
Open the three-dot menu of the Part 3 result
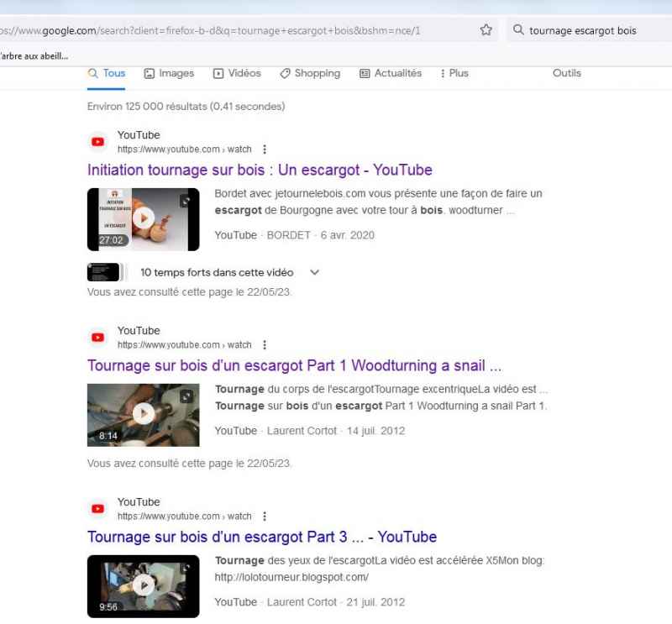tap(265, 516)
